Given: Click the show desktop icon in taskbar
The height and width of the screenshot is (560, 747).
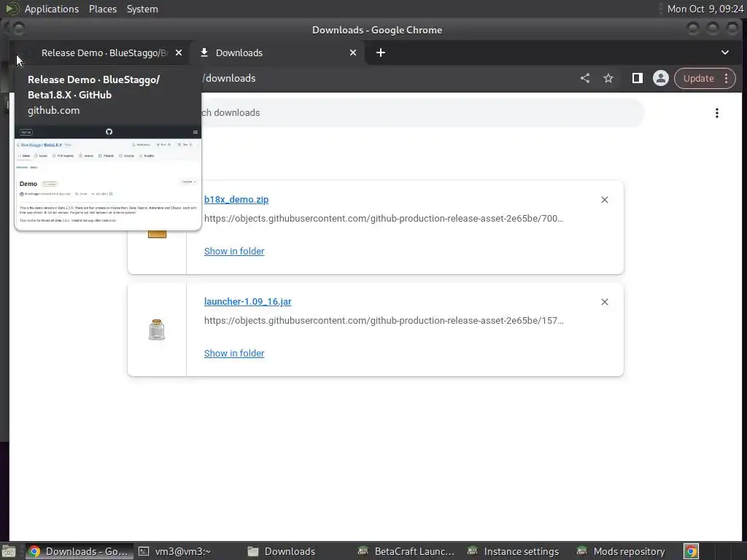Looking at the screenshot, I should pyautogui.click(x=9, y=551).
